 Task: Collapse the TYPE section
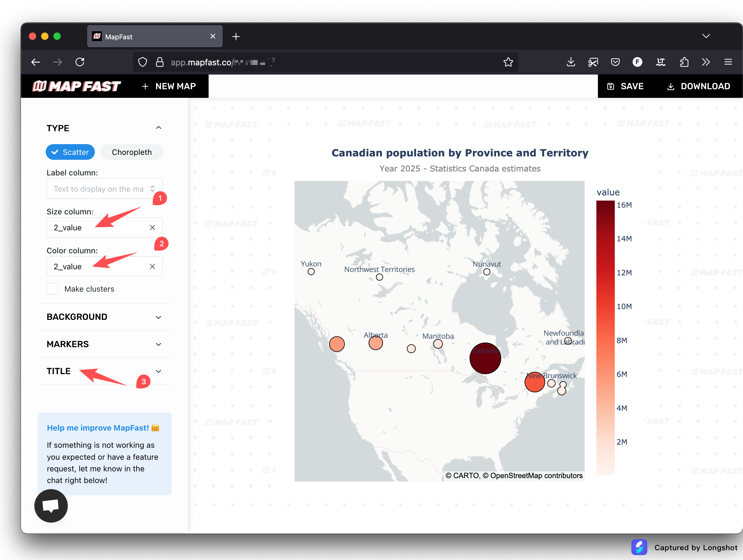pos(159,128)
